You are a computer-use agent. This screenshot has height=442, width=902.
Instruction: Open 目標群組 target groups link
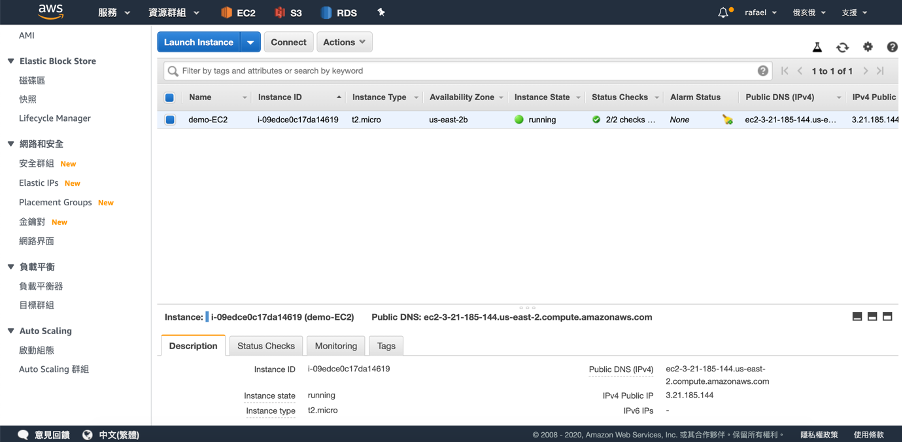point(36,305)
